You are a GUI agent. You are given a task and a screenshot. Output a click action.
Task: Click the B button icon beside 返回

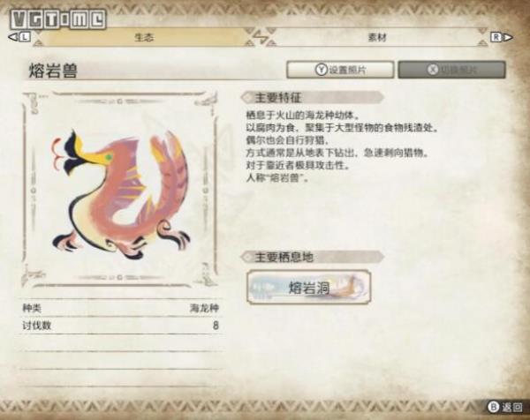(493, 407)
